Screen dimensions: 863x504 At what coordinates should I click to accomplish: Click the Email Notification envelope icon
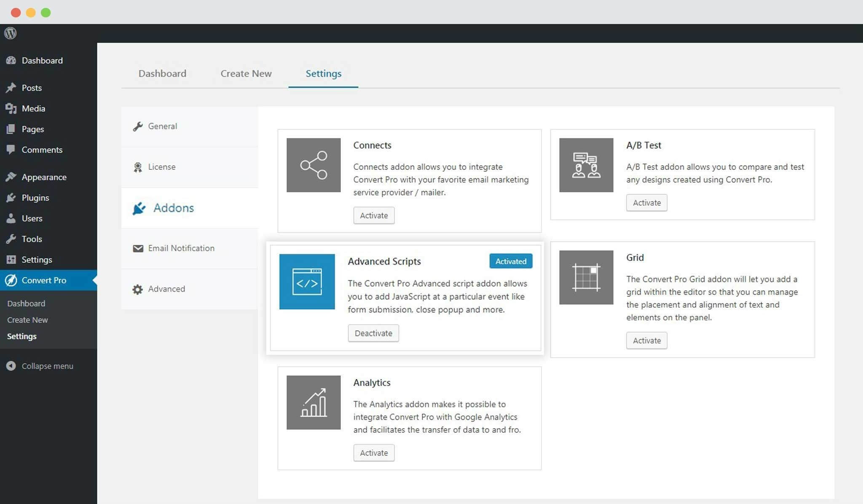[138, 248]
